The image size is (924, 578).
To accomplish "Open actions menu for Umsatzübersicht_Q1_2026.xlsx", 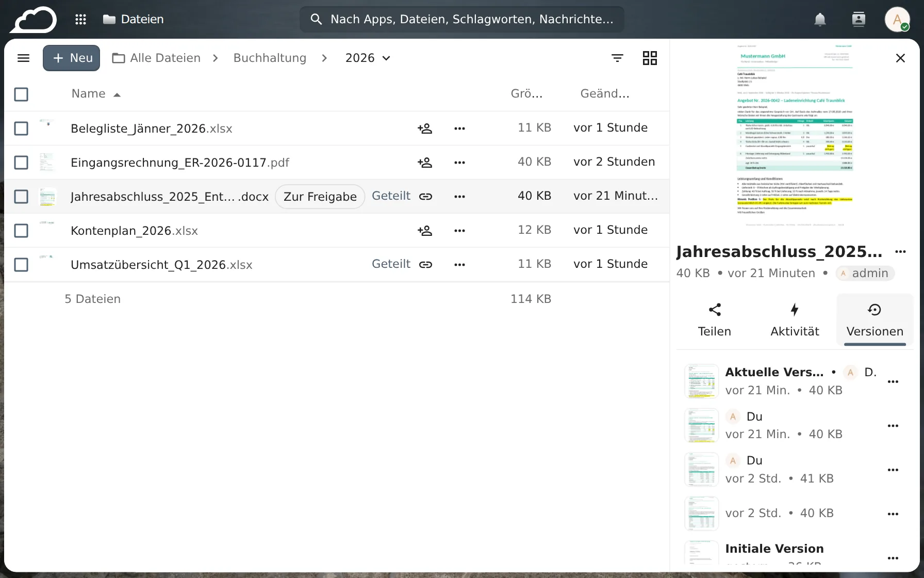I will click(x=459, y=265).
